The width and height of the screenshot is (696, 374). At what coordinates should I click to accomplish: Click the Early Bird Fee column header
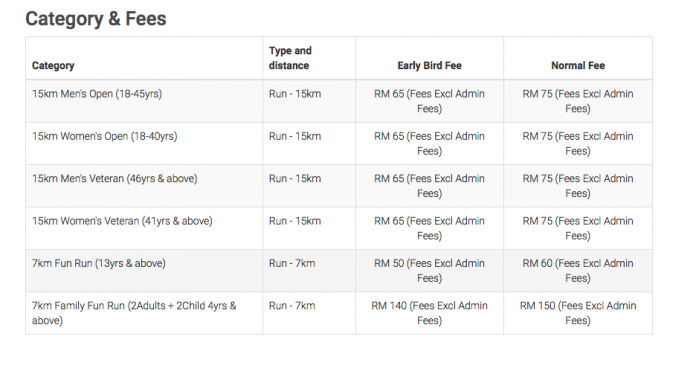coord(429,66)
